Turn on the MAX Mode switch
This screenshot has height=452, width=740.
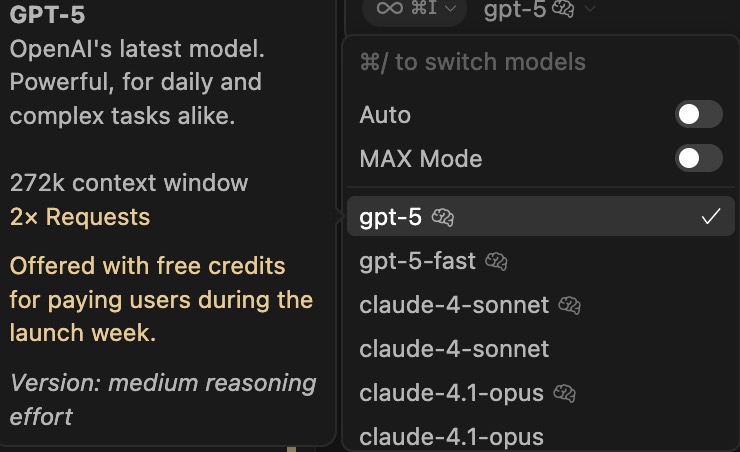click(698, 158)
